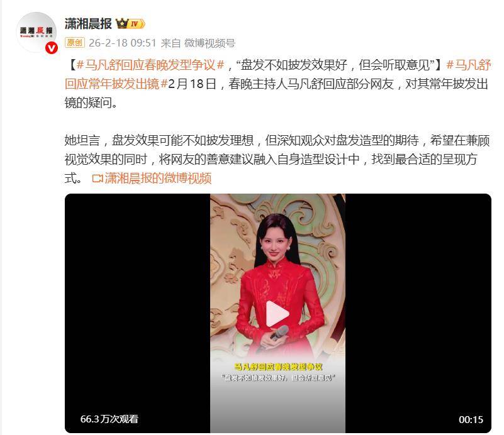Open the 微博视频号 source link
Image resolution: width=504 pixels, height=435 pixels.
click(210, 43)
